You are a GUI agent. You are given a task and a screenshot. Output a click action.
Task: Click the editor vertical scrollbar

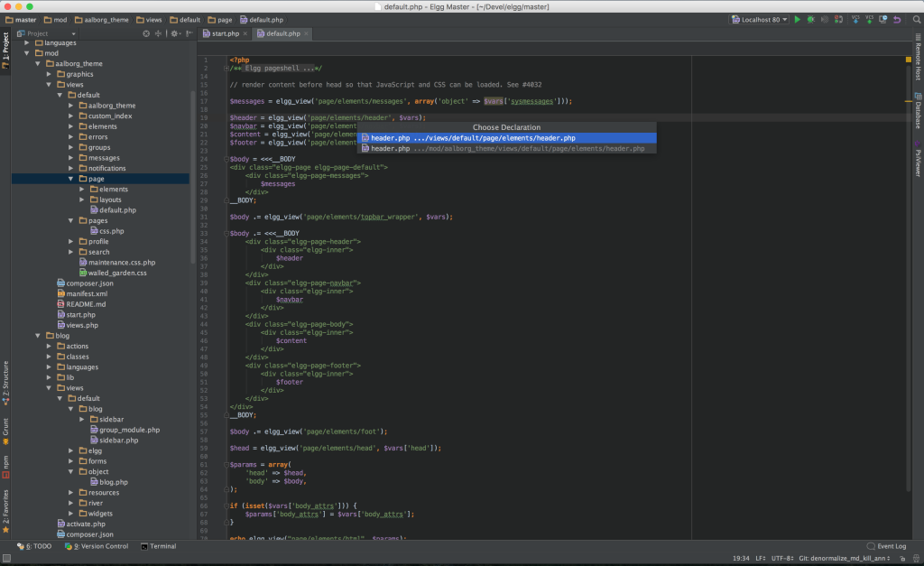908,277
